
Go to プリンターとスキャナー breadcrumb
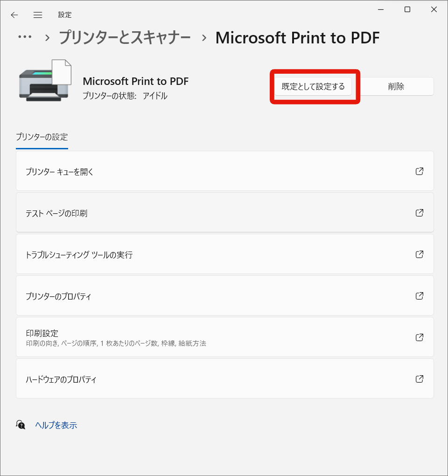pyautogui.click(x=125, y=38)
